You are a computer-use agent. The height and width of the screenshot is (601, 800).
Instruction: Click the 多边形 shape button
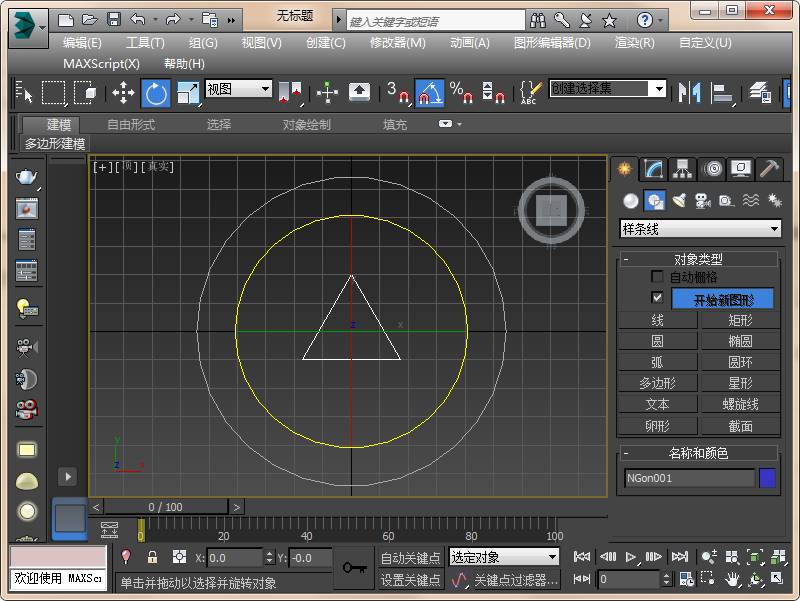pos(657,383)
